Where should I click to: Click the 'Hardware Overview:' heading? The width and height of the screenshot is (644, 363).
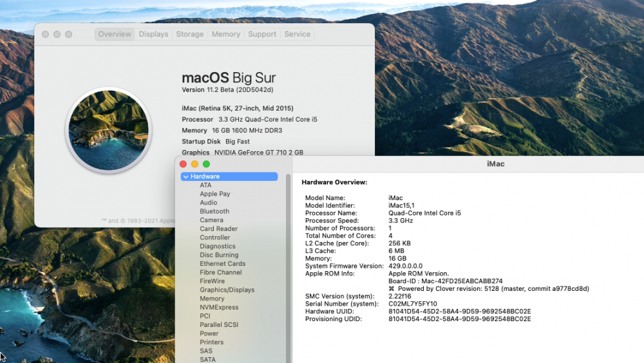click(334, 182)
